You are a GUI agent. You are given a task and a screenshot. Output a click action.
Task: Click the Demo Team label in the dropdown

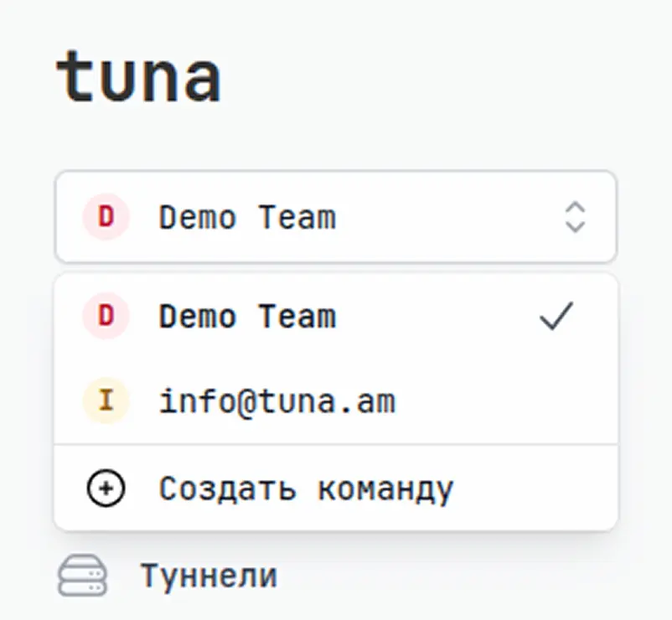tap(246, 316)
